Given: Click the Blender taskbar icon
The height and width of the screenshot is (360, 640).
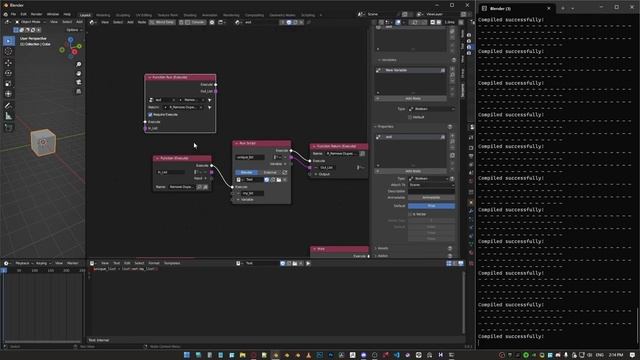Looking at the screenshot, I should coord(276,355).
